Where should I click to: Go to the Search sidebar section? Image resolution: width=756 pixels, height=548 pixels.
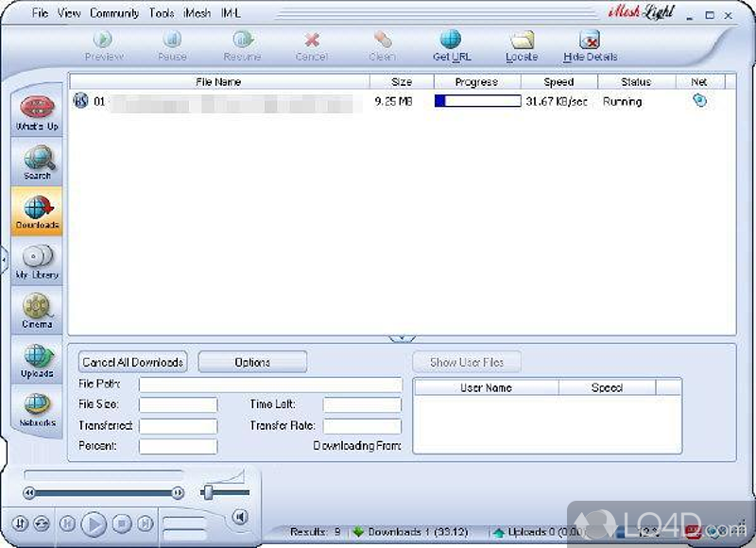tap(37, 163)
